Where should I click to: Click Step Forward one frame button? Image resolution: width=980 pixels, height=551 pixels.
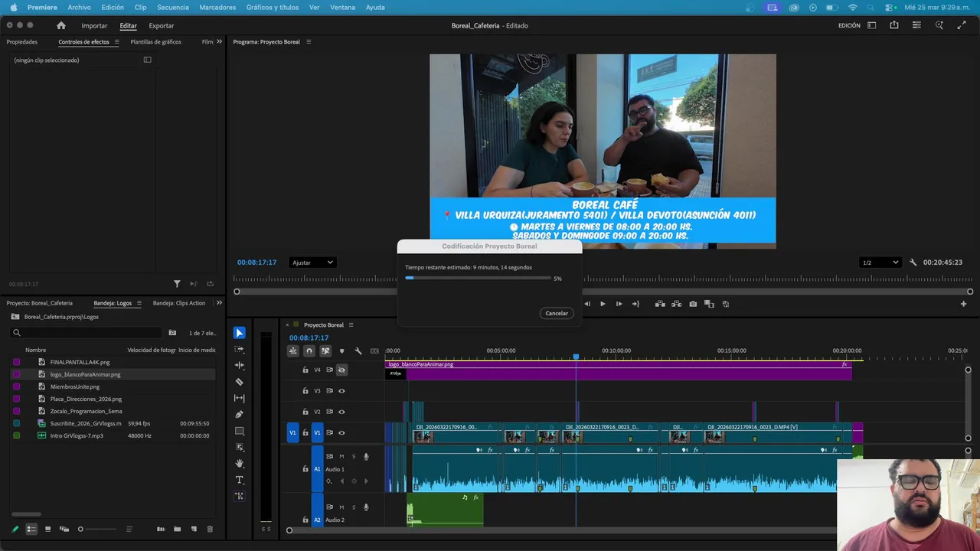619,304
